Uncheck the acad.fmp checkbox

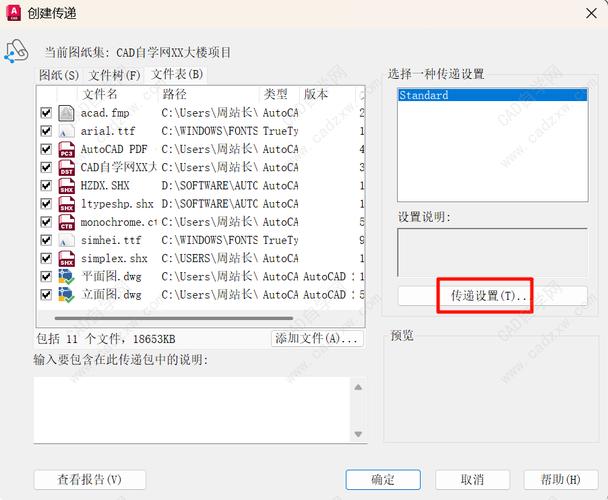[46, 113]
